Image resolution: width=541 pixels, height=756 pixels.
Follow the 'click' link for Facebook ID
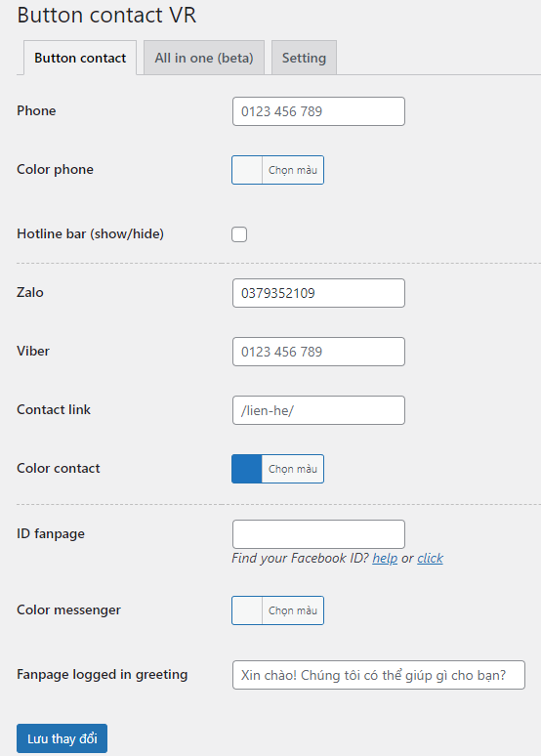click(430, 558)
